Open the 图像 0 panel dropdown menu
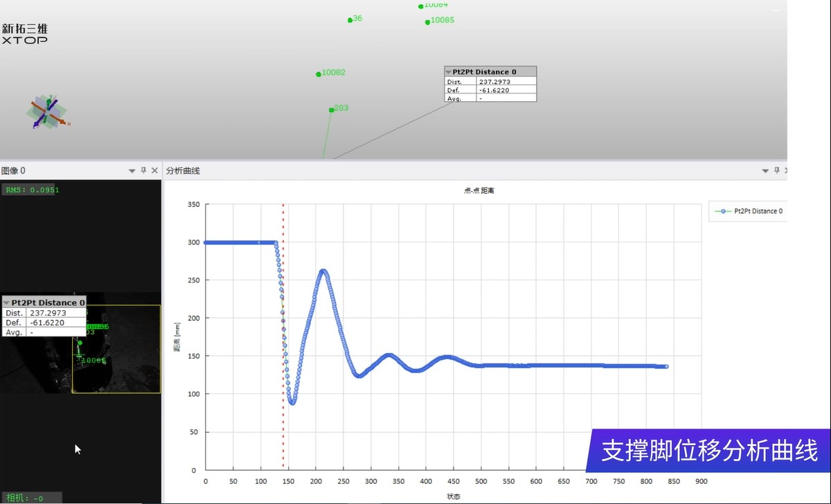Screen dimensions: 831x504 point(132,170)
